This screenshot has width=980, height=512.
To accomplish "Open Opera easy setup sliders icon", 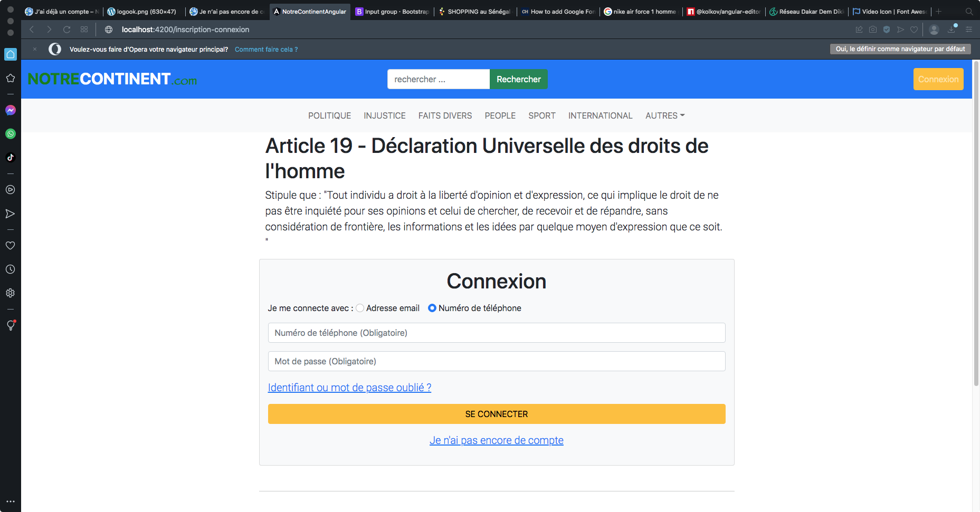I will click(969, 30).
